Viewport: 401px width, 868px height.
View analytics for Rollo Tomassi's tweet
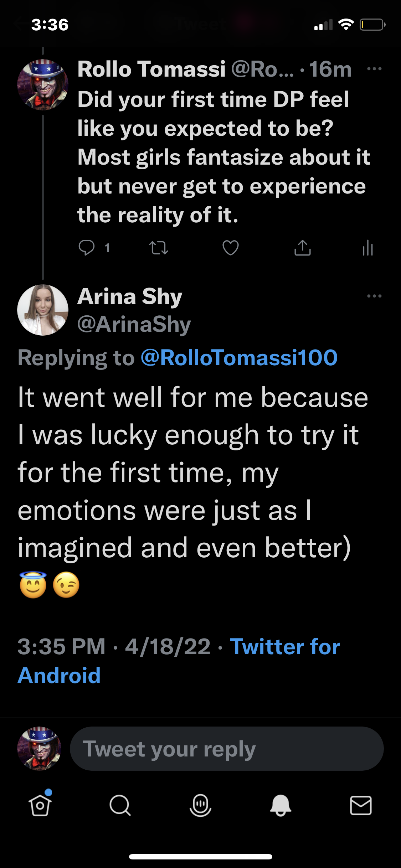368,248
